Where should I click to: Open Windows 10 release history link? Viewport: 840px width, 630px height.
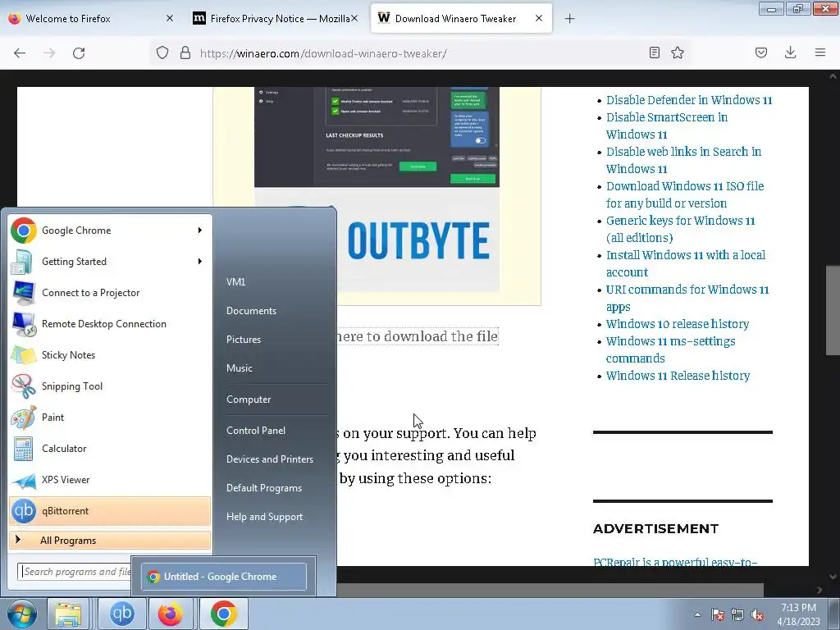pos(678,324)
